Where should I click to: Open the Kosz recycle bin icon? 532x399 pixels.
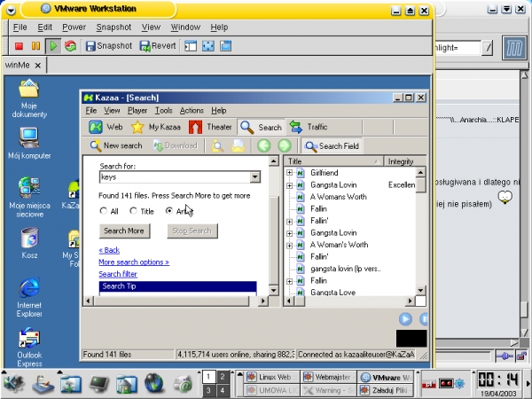coord(29,243)
